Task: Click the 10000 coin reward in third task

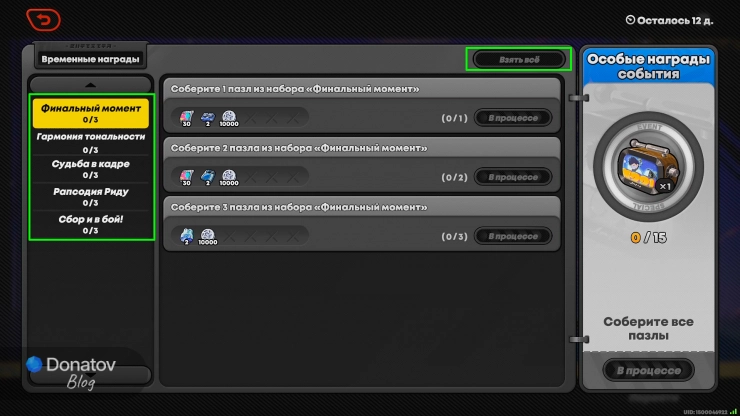Action: [208, 236]
